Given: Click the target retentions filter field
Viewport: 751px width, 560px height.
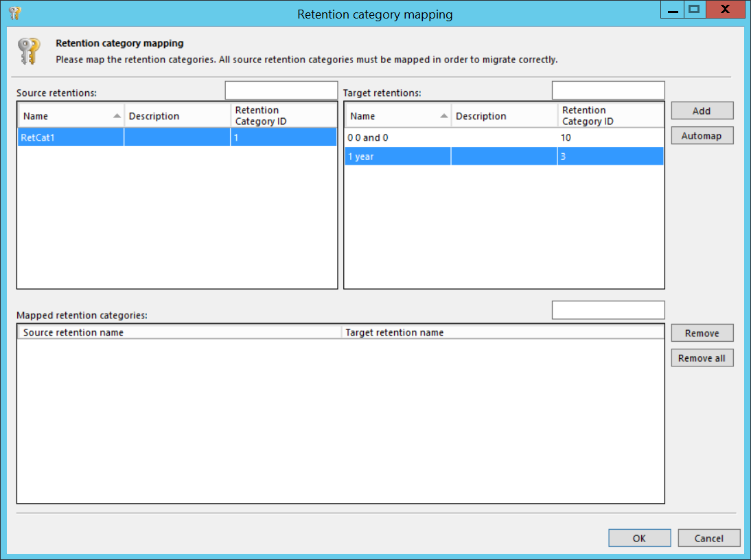Looking at the screenshot, I should 608,91.
